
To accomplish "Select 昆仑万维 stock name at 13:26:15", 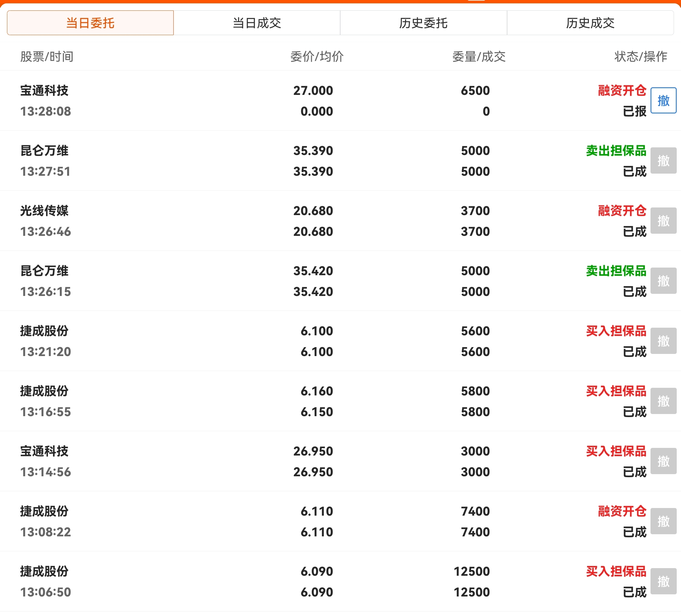I will [x=44, y=271].
